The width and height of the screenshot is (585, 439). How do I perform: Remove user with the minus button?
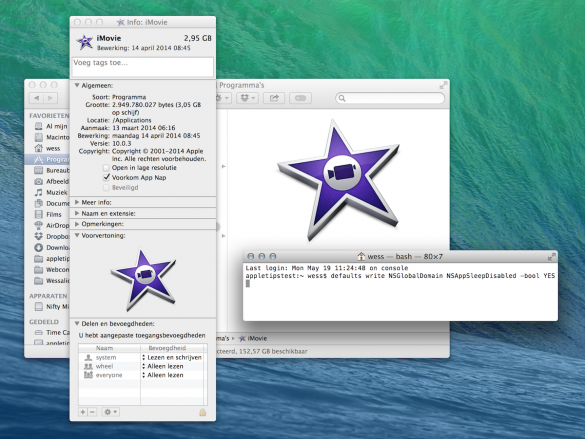tap(93, 412)
